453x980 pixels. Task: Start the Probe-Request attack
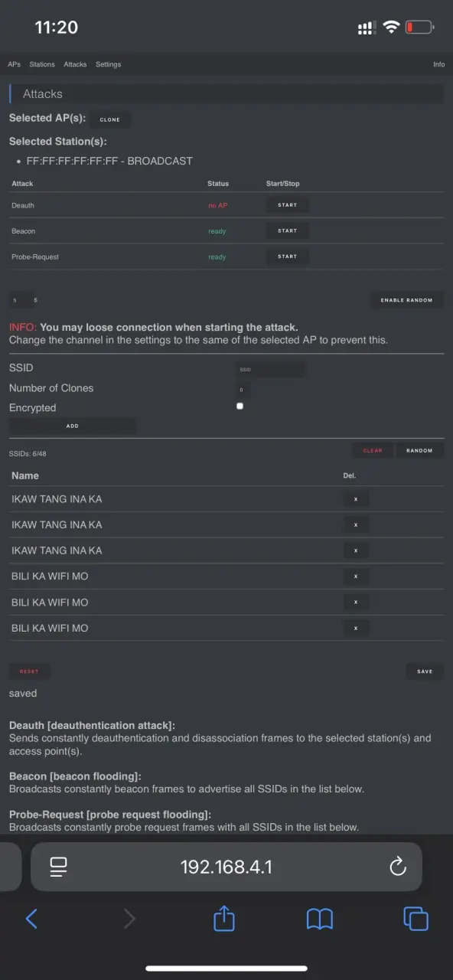pos(288,256)
